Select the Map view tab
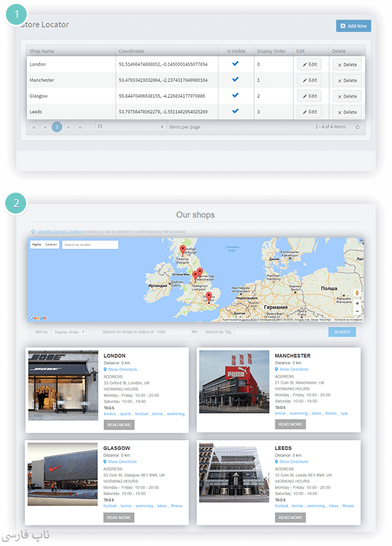The height and width of the screenshot is (546, 392). point(37,245)
